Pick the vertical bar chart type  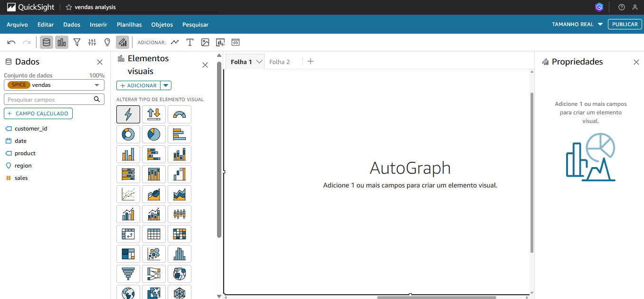tap(128, 154)
